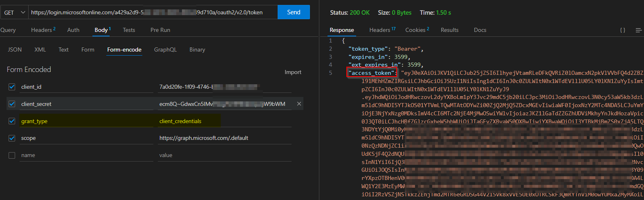
Task: Click the "Bearer" value in response
Action: [408, 49]
